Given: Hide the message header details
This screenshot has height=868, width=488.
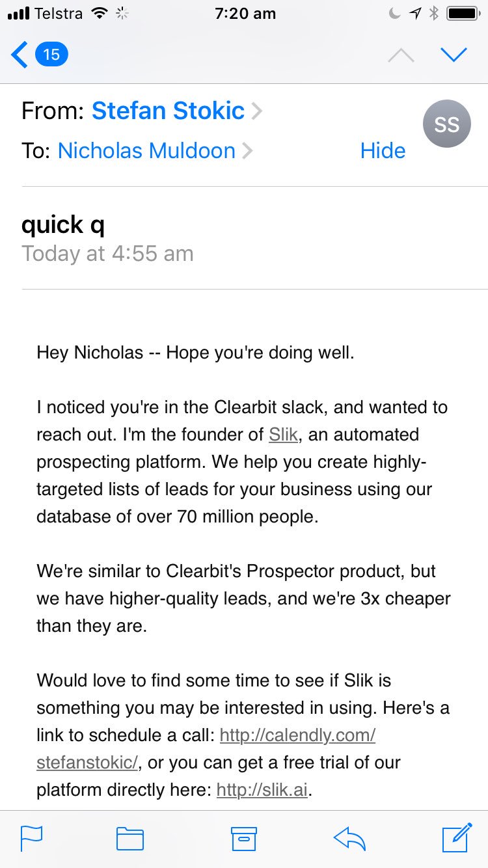Looking at the screenshot, I should 383,151.
